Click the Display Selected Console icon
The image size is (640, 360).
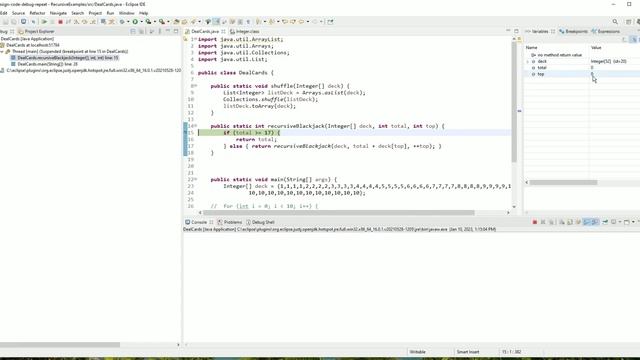(x=613, y=222)
